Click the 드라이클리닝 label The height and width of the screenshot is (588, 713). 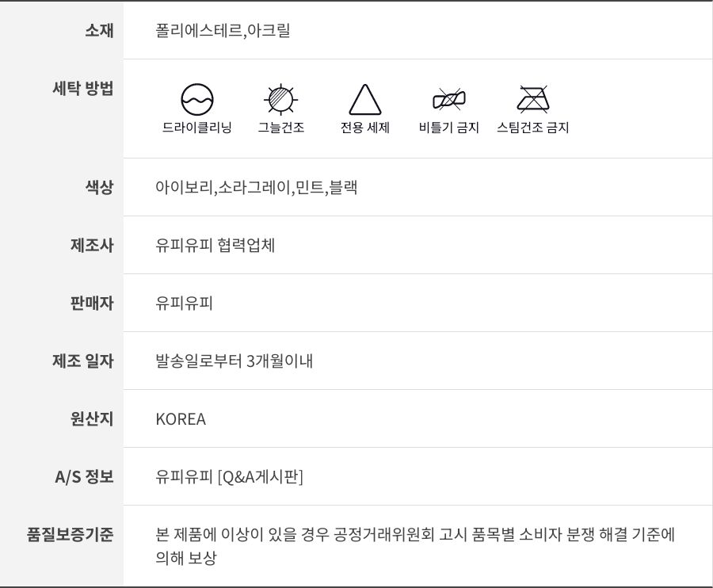[x=197, y=128]
